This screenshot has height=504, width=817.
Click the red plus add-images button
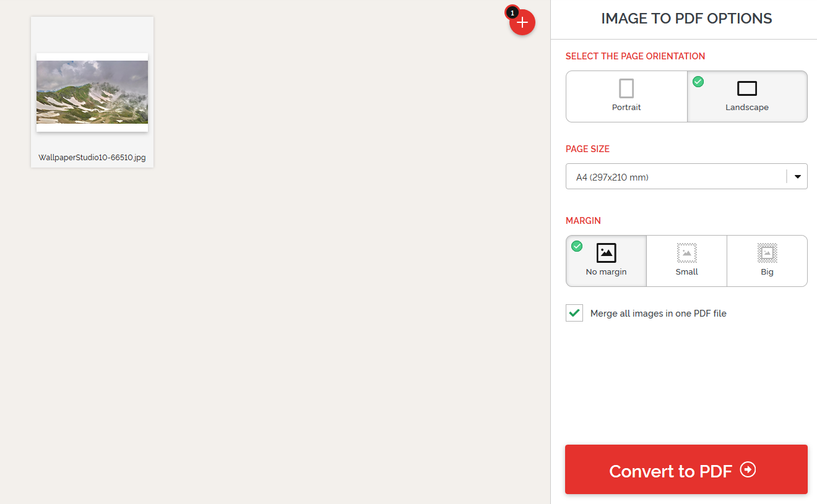(x=522, y=23)
